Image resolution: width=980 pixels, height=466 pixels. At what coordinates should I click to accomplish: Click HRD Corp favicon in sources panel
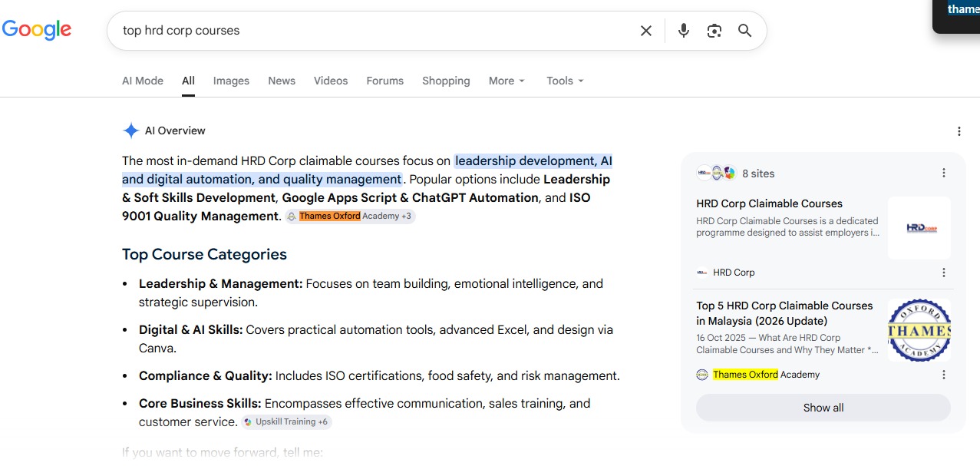pos(702,273)
